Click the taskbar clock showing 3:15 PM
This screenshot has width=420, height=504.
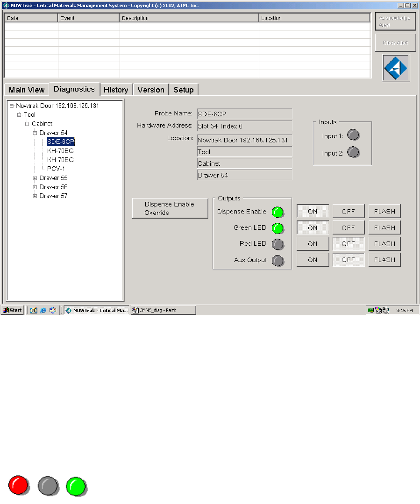[404, 310]
